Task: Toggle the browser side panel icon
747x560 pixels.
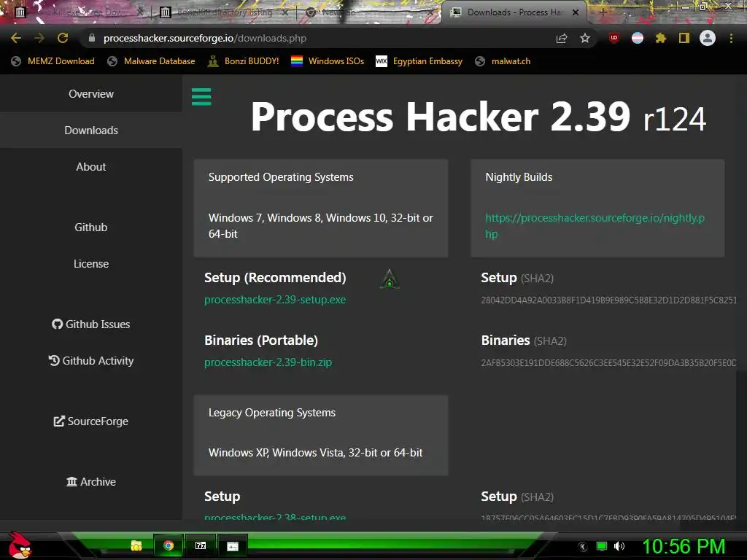Action: (x=684, y=38)
